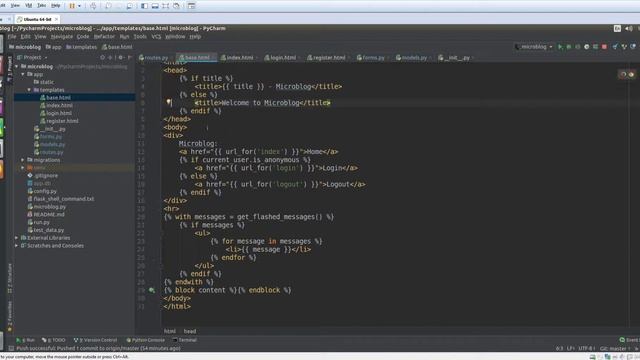Click the Debug bug icon next to Run
The image size is (640, 360).
point(569,47)
